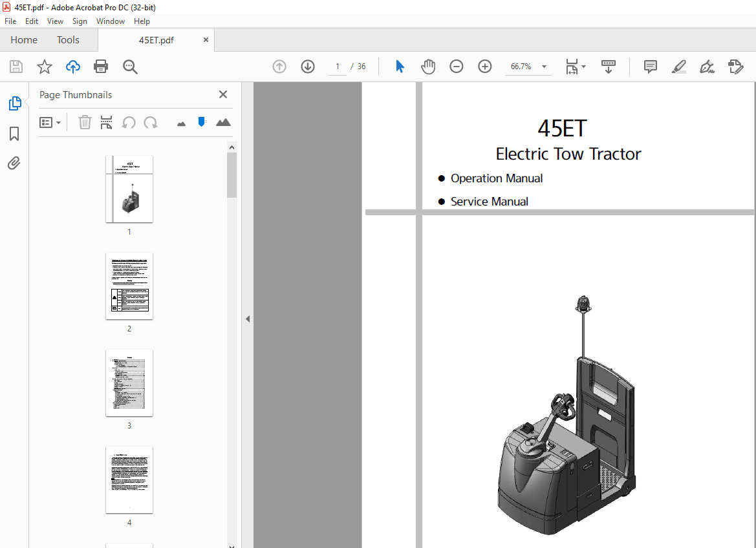
Task: Zoom out using the minus icon
Action: tap(457, 67)
